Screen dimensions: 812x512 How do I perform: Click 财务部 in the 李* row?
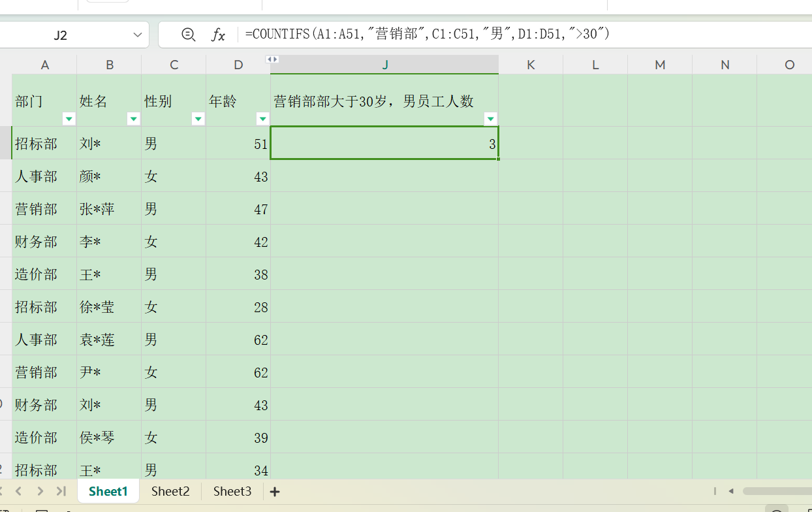pos(44,242)
